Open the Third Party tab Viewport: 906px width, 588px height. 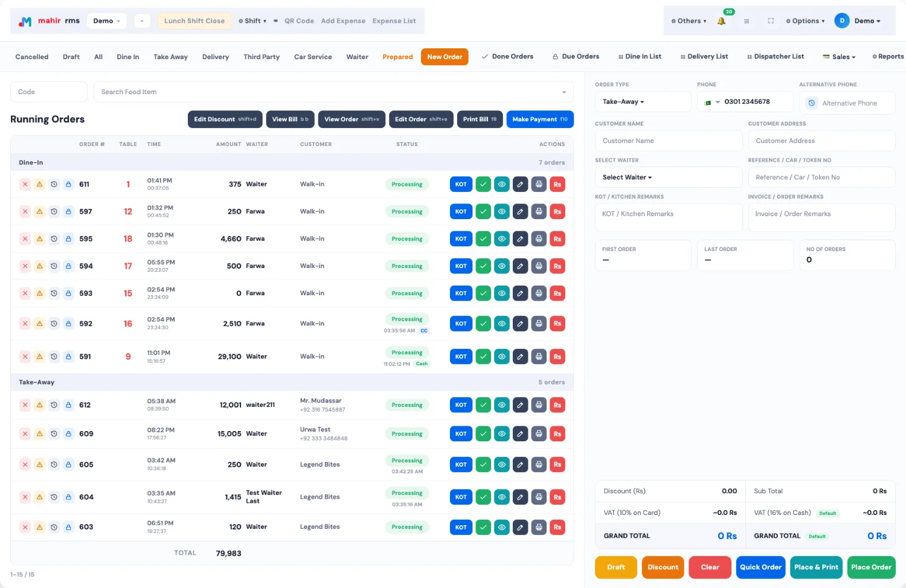click(x=262, y=57)
